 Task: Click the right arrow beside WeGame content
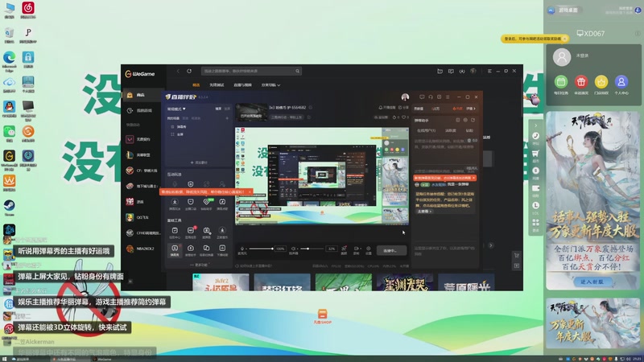[491, 245]
